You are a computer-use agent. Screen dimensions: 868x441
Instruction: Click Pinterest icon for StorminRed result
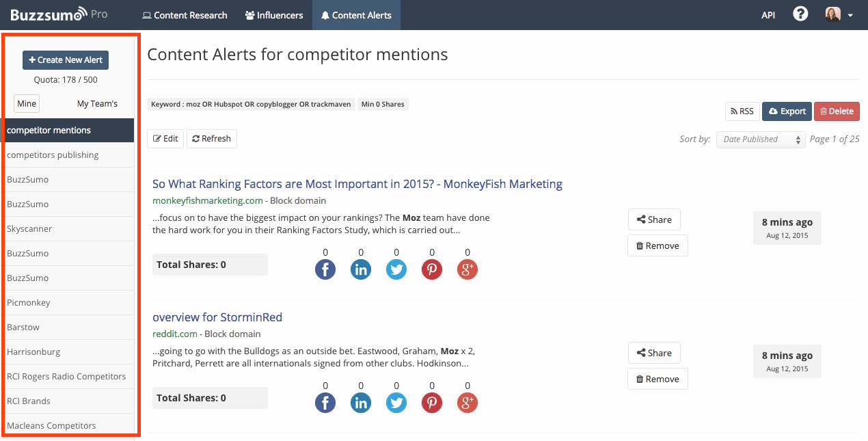(x=432, y=403)
